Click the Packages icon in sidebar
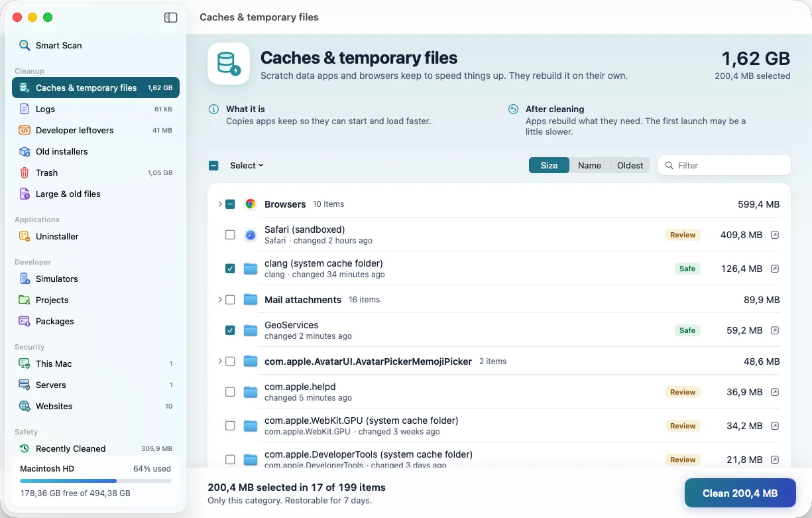Screen dimensions: 812x518 [25, 321]
